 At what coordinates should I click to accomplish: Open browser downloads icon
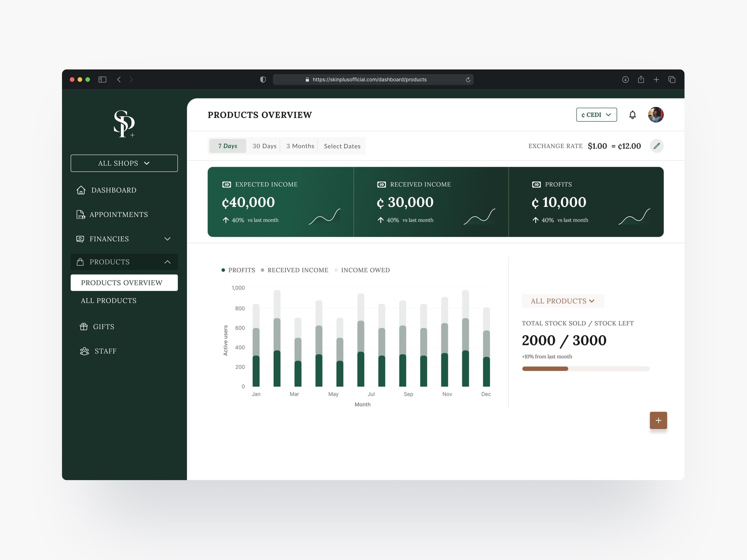625,79
